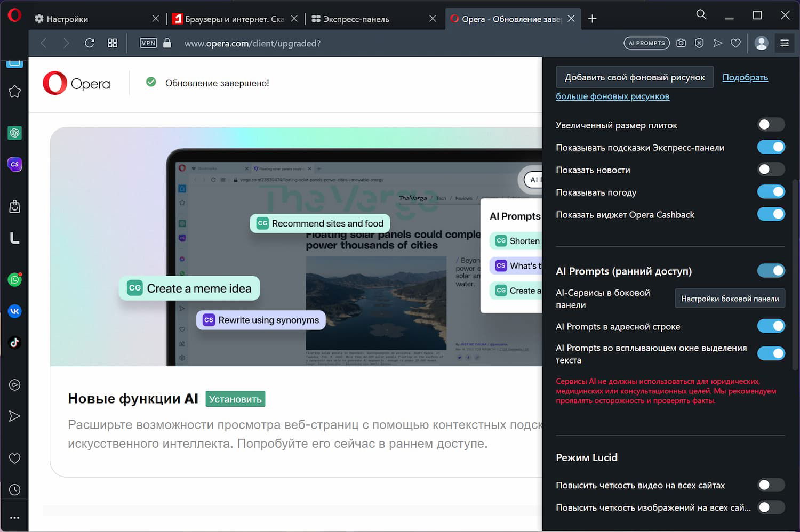Open sidebar three-dots more options
The height and width of the screenshot is (532, 800).
point(15,518)
